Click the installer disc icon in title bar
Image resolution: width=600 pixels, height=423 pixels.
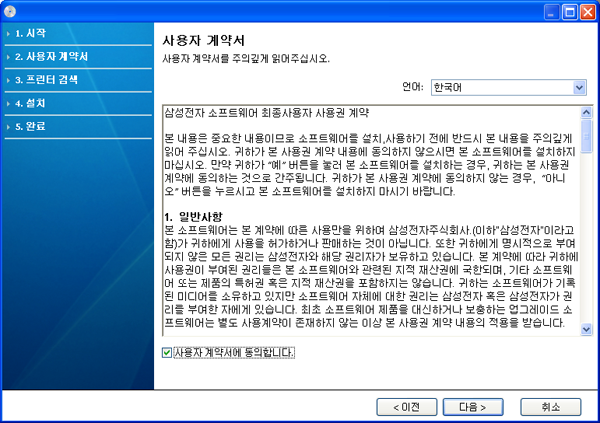coord(10,11)
